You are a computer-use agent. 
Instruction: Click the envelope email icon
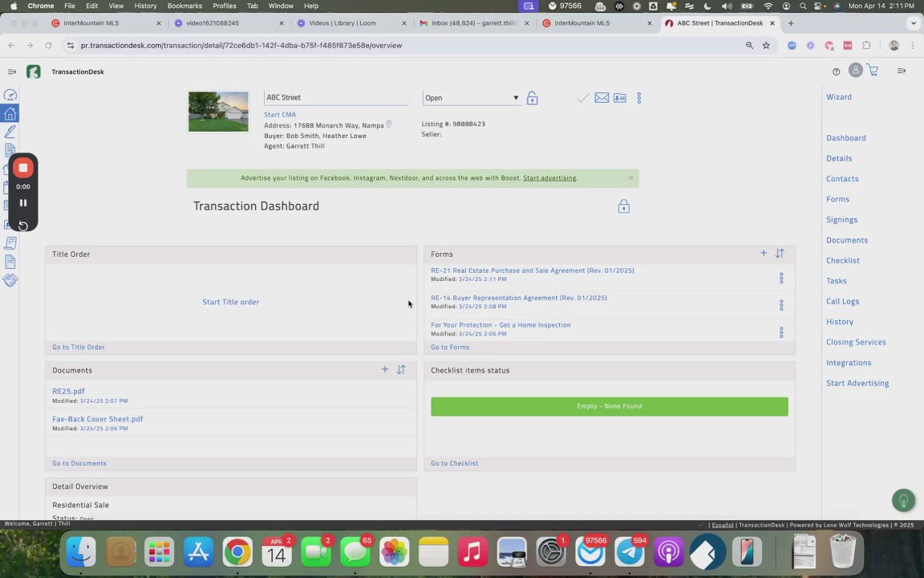[602, 98]
